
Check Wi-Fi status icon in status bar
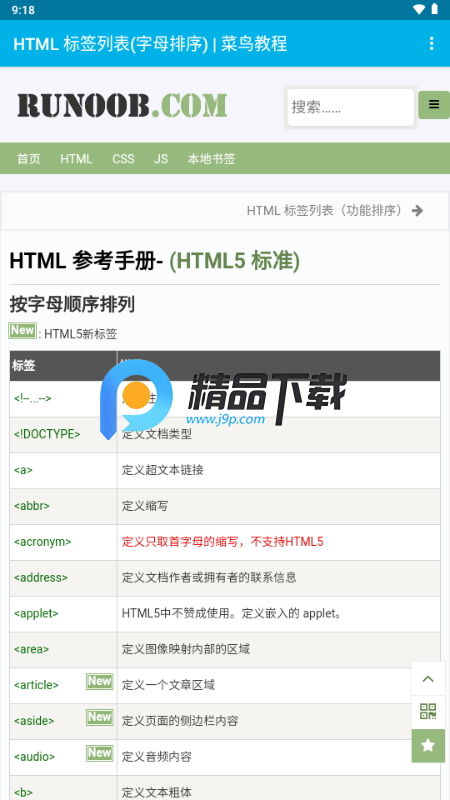pyautogui.click(x=419, y=9)
